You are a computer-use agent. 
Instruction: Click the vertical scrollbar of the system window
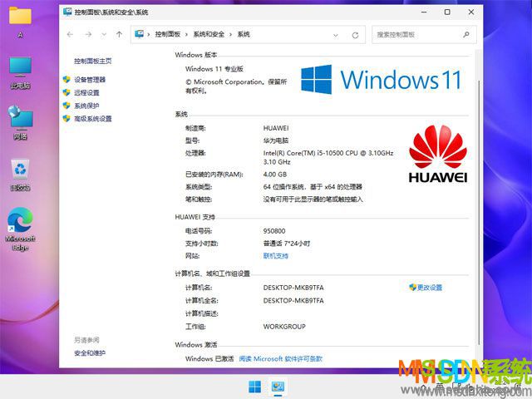point(479,212)
